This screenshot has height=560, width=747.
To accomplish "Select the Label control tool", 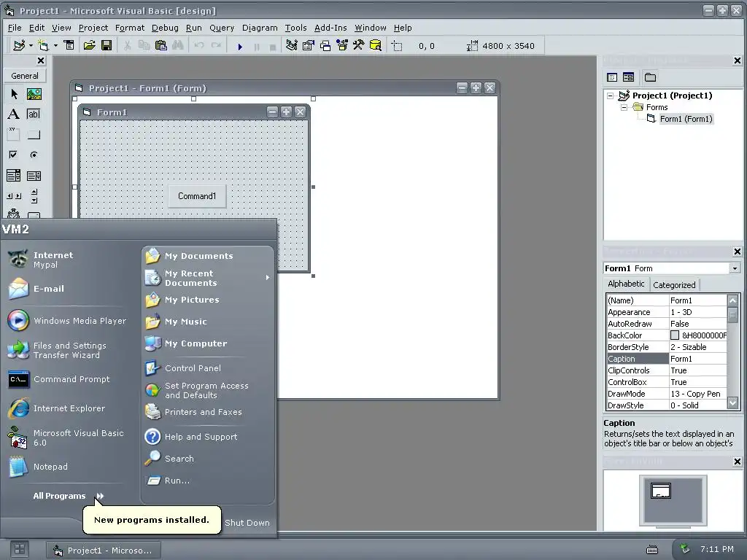I will tap(14, 114).
